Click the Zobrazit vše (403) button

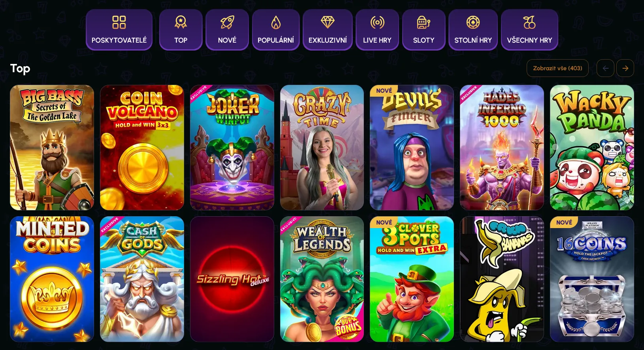tap(557, 68)
